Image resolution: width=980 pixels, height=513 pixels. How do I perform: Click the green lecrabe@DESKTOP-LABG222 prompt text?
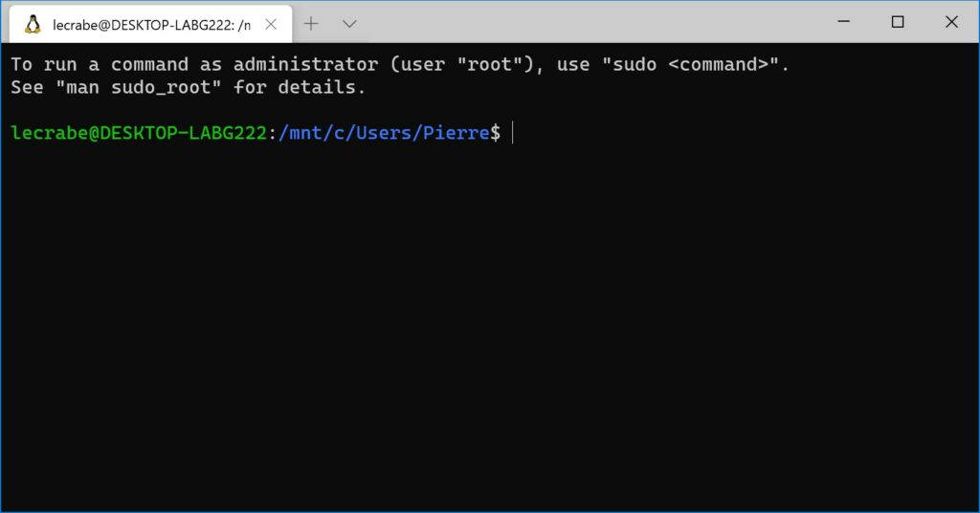139,133
